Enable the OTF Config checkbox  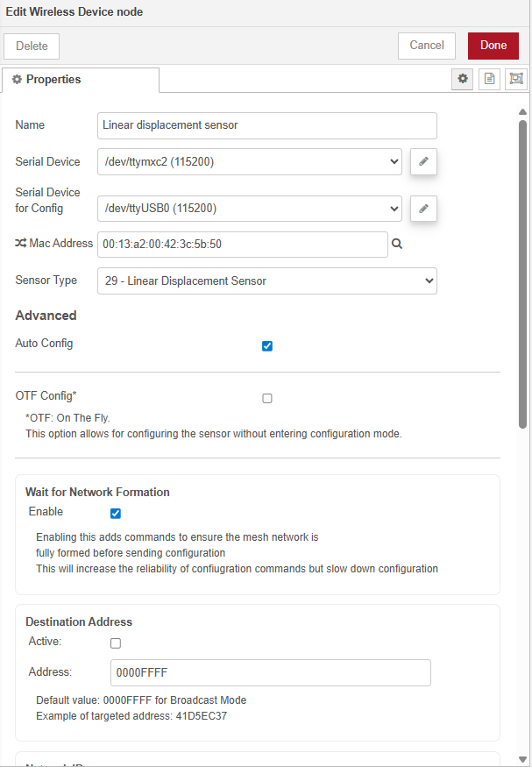pos(267,398)
